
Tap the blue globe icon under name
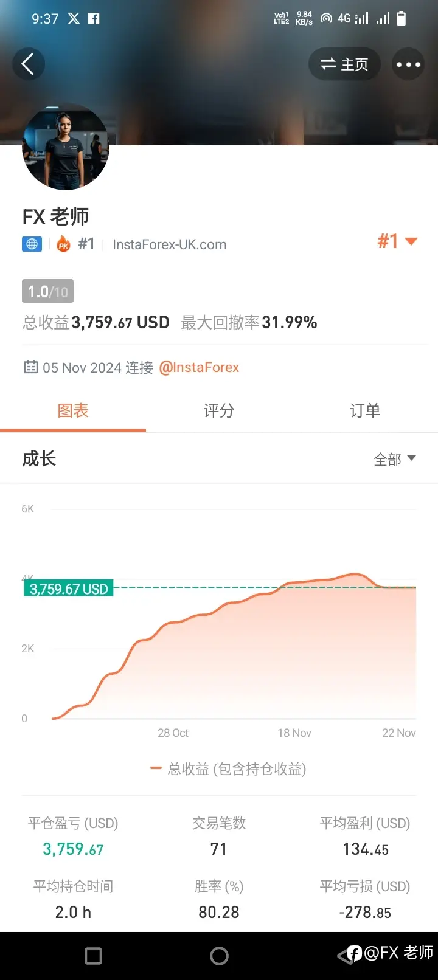click(32, 244)
